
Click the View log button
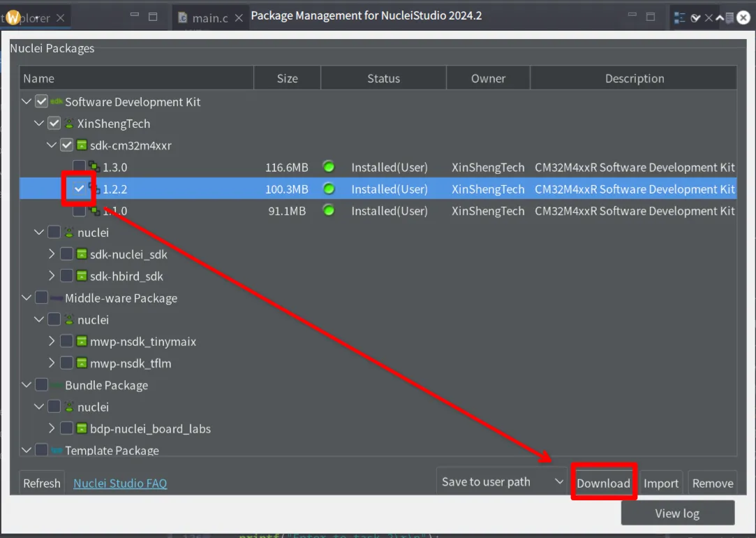pos(677,514)
